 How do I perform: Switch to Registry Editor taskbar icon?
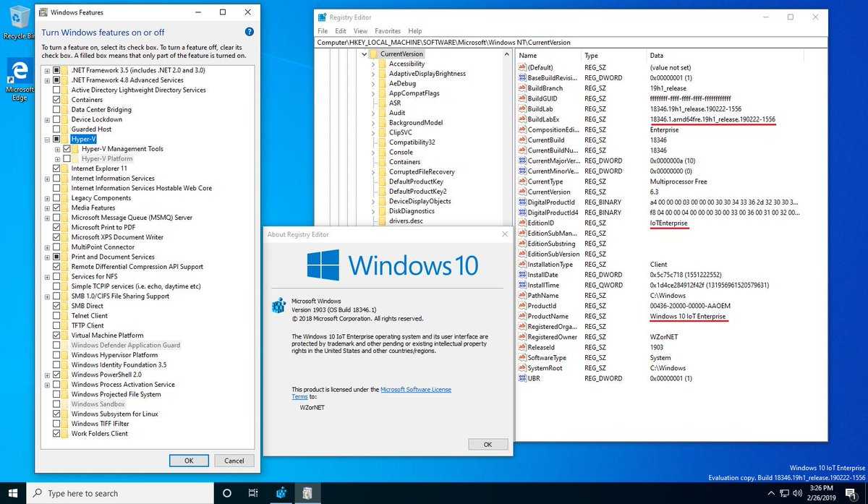[x=281, y=493]
